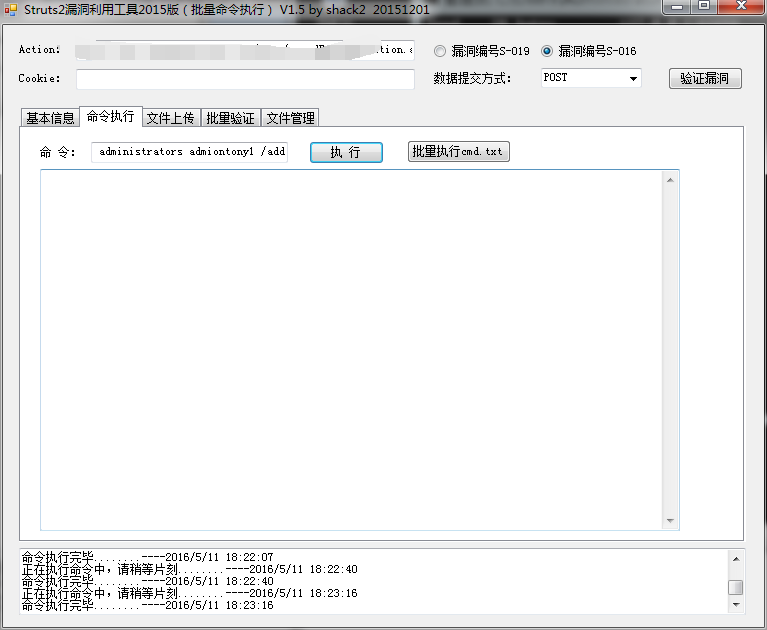Switch to the 批量验证 tab
Viewport: 767px width, 630px height.
pyautogui.click(x=230, y=118)
